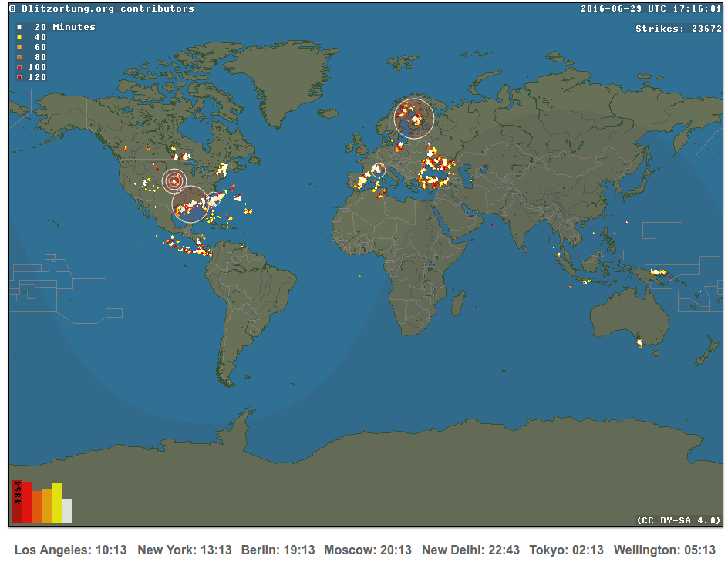Expand the legend by clicking 20 Minutes label
The image size is (728, 562).
66,27
